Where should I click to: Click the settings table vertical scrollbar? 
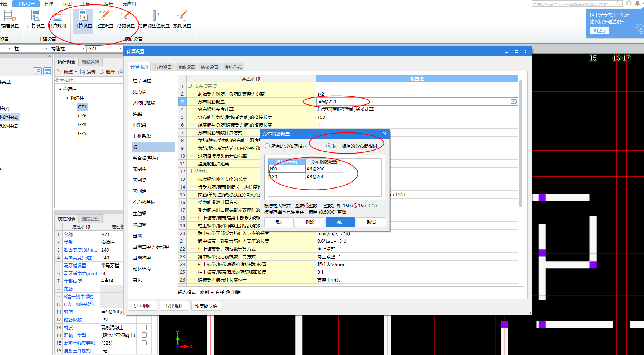coord(521,144)
